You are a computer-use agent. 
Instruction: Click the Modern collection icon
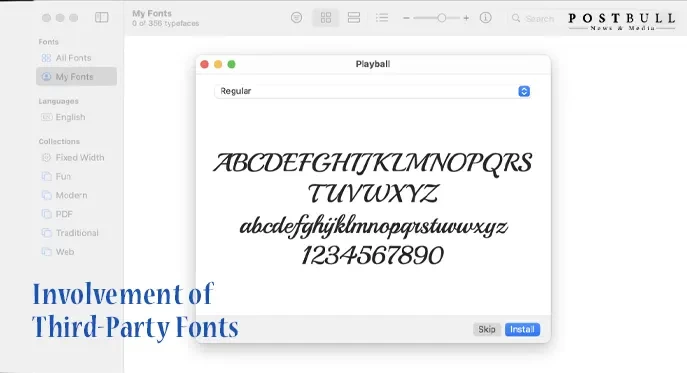coord(46,195)
